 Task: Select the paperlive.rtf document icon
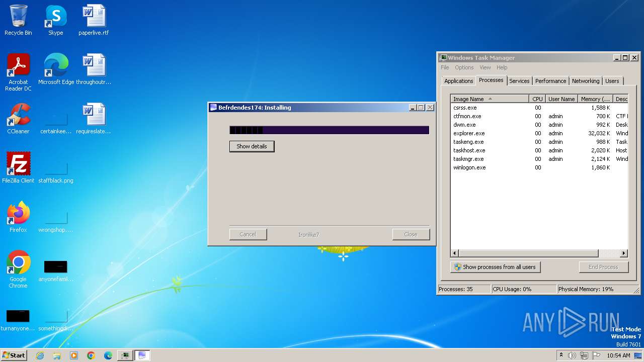tap(94, 20)
